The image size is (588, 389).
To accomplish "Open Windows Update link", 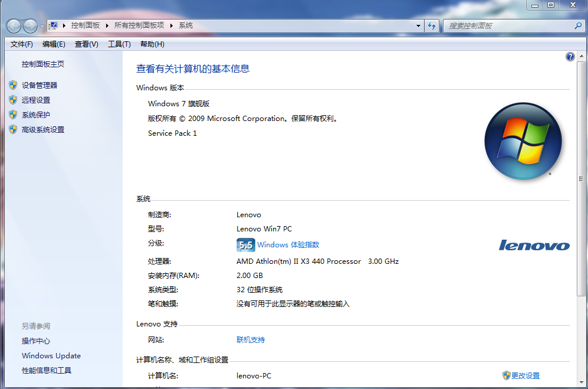I will coord(51,355).
